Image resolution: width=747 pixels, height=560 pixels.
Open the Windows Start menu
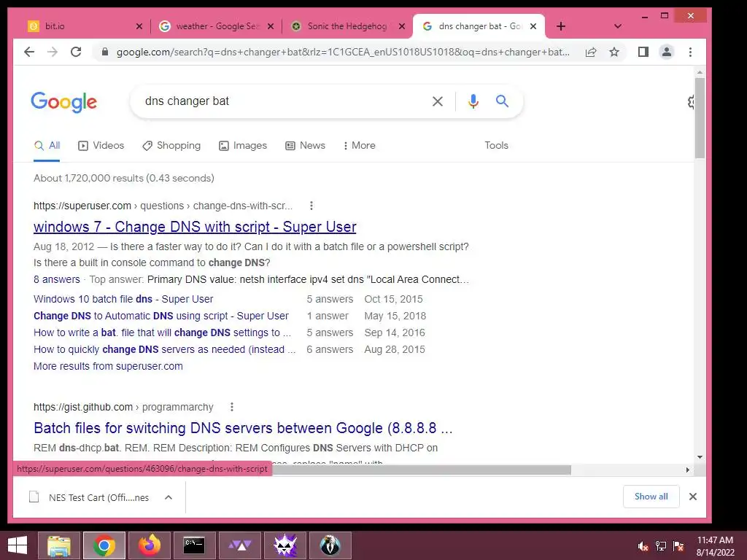18,545
